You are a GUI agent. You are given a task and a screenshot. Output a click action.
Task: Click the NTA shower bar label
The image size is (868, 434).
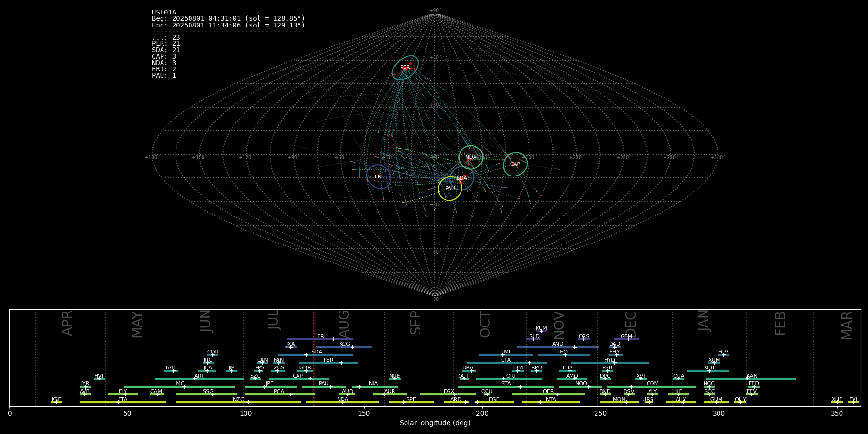[x=551, y=400]
